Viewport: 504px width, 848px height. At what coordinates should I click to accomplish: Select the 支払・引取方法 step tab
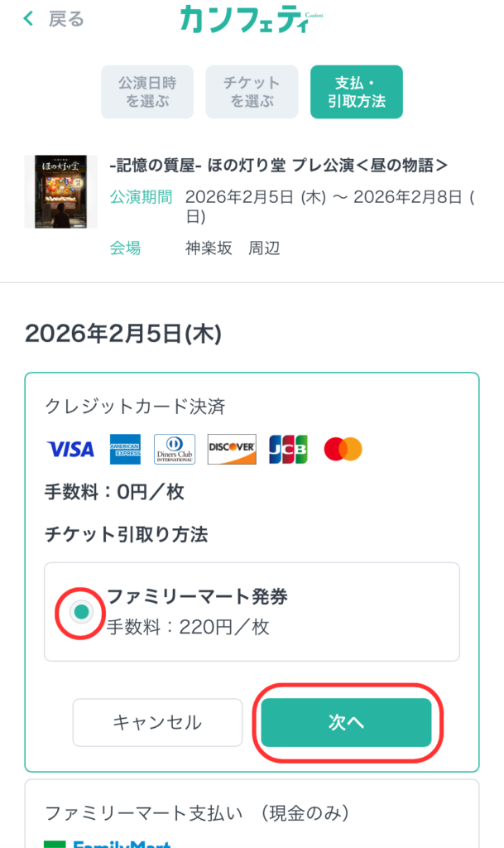click(x=356, y=92)
